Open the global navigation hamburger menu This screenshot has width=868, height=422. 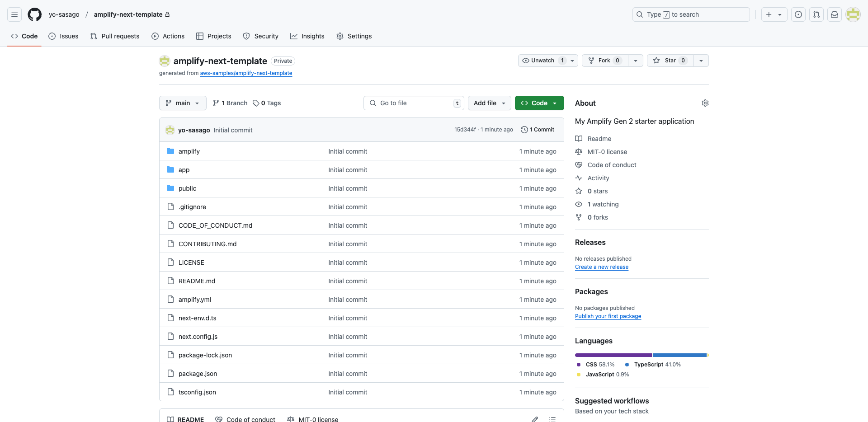[x=14, y=14]
